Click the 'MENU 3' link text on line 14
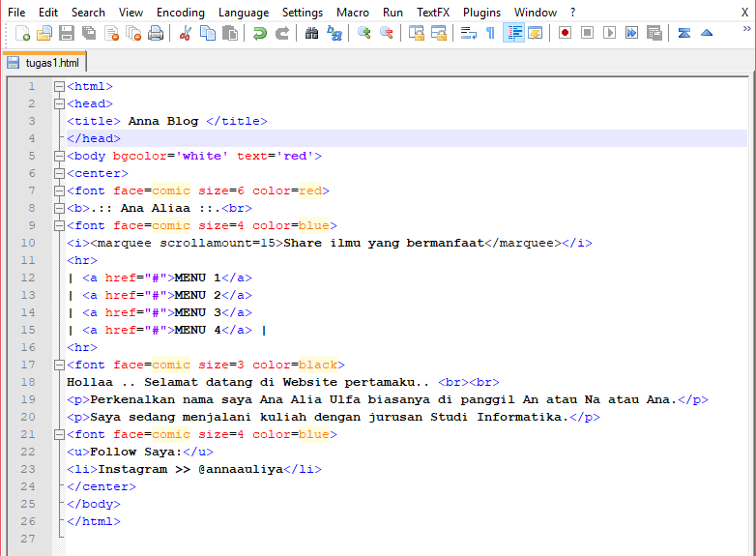Viewport: 756px width, 556px height. pyautogui.click(x=197, y=312)
